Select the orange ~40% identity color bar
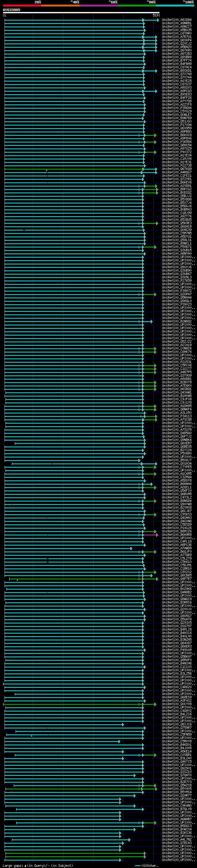Screen dimensions: 197x868 [x=60, y=6]
